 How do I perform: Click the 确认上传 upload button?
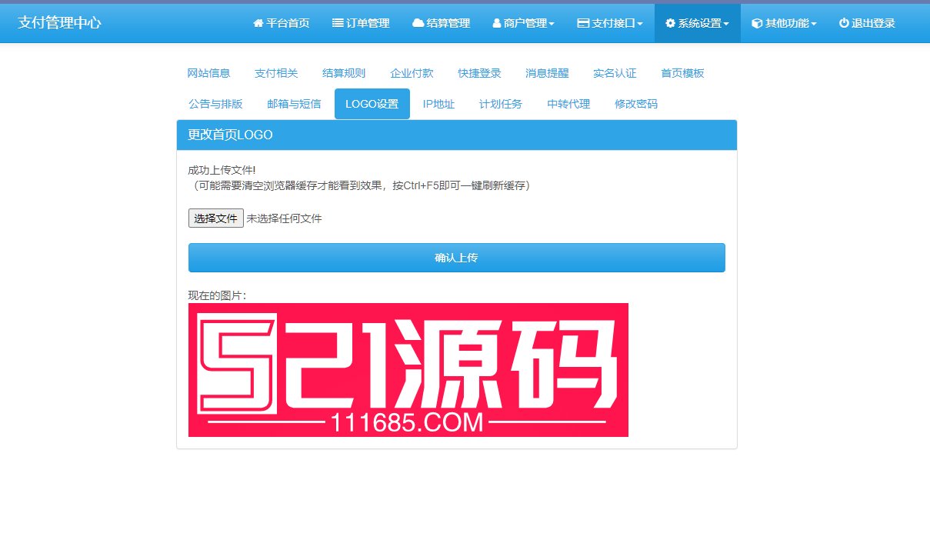(457, 258)
